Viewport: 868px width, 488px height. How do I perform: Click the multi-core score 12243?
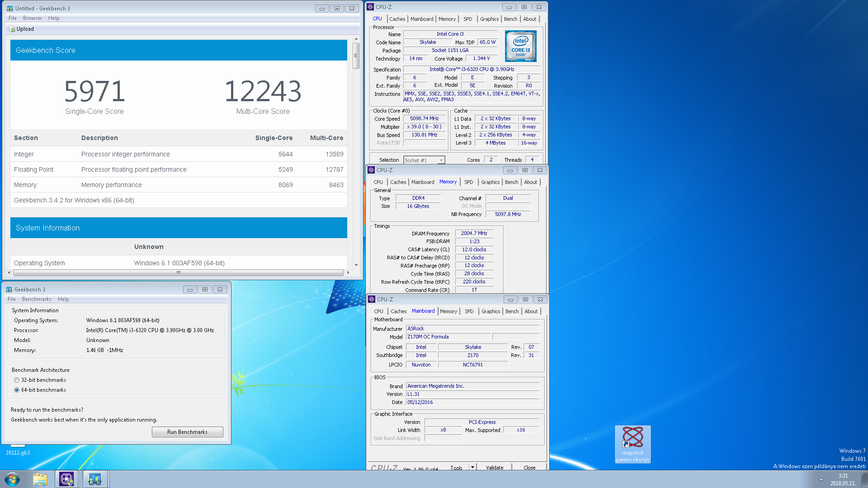click(263, 91)
